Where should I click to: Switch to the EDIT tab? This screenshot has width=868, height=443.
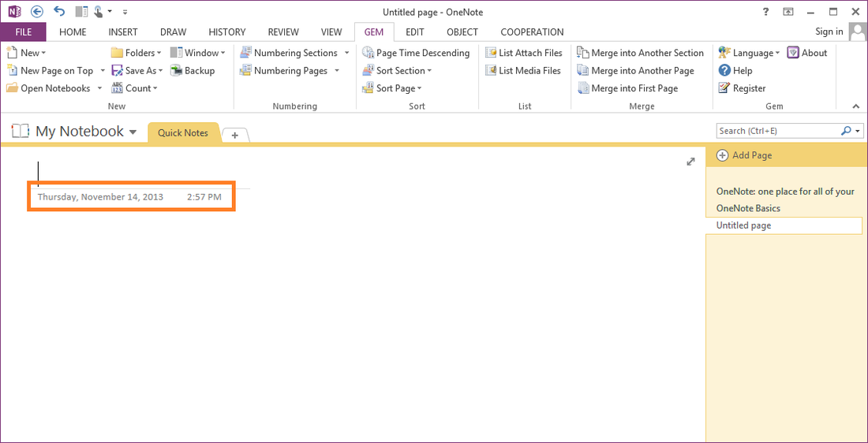(x=414, y=32)
